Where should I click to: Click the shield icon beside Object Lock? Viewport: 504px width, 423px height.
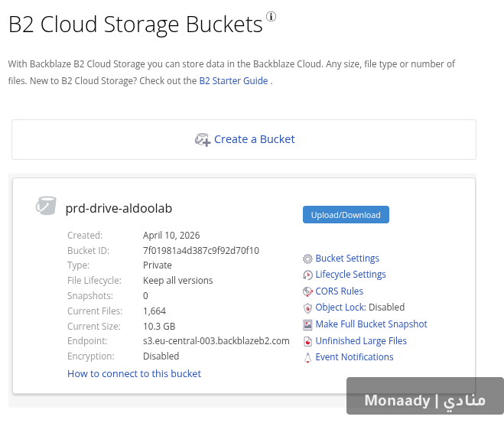coord(307,308)
